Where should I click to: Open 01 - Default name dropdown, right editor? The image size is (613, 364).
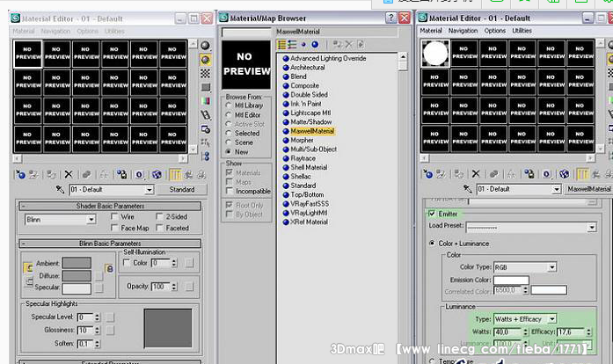[557, 190]
